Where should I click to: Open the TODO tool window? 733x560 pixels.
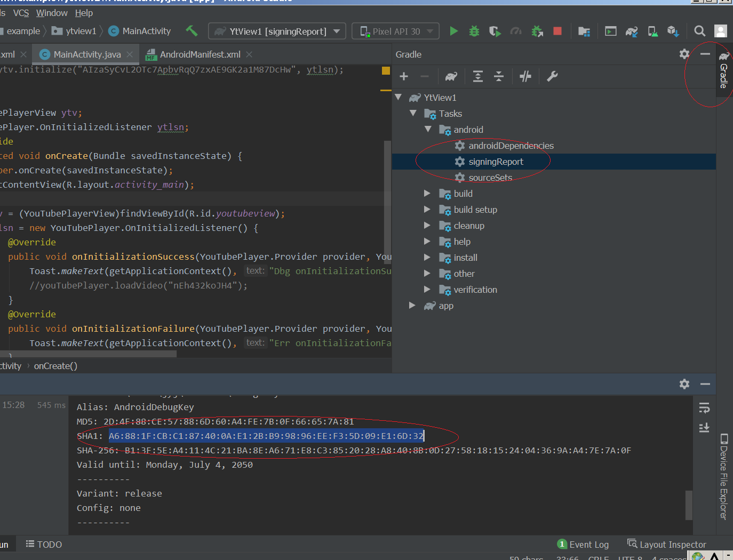coord(44,545)
